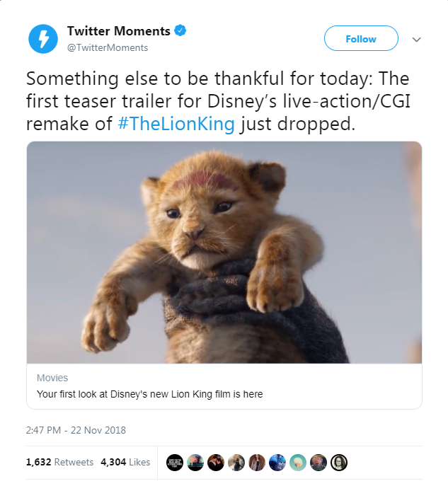Click the blue verified badge
Screen dimensions: 448x481
tap(181, 31)
